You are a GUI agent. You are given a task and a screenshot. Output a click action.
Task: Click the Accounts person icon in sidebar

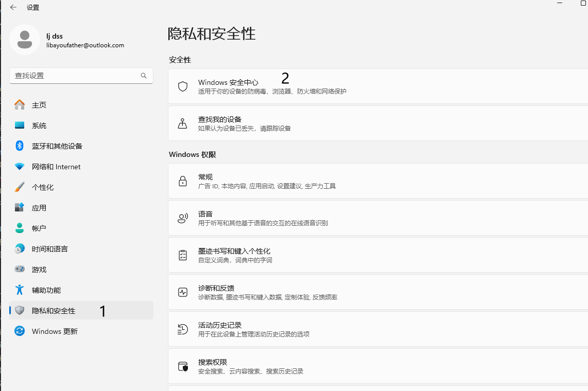(x=20, y=228)
